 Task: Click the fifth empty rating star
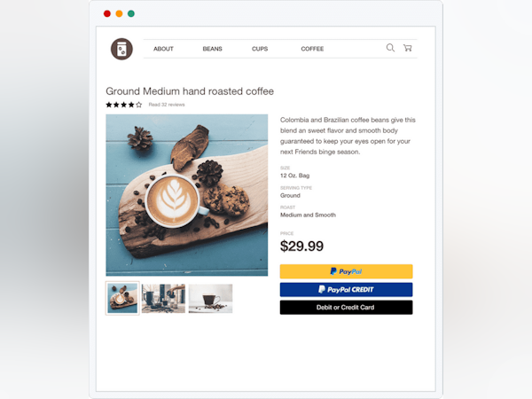click(x=139, y=105)
